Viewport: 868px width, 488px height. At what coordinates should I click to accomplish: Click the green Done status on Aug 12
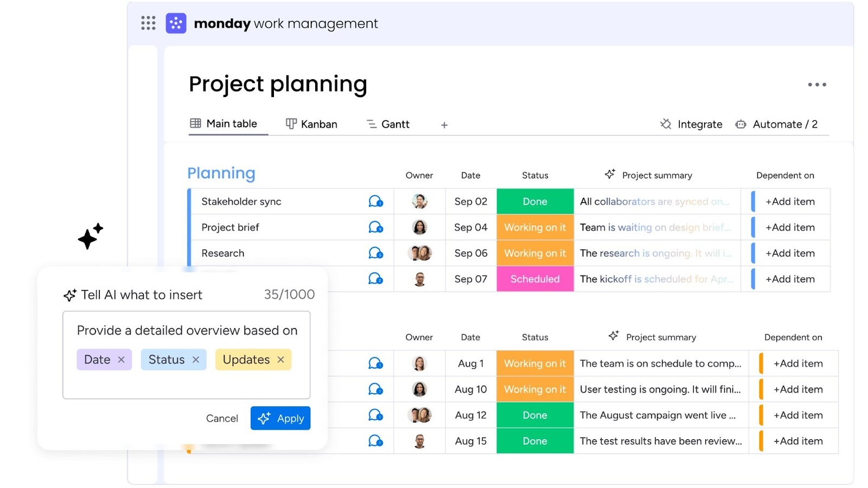(535, 415)
